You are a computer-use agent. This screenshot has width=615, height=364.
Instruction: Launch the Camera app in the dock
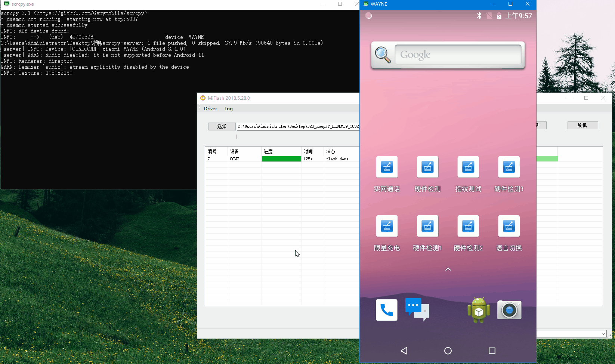click(x=509, y=310)
